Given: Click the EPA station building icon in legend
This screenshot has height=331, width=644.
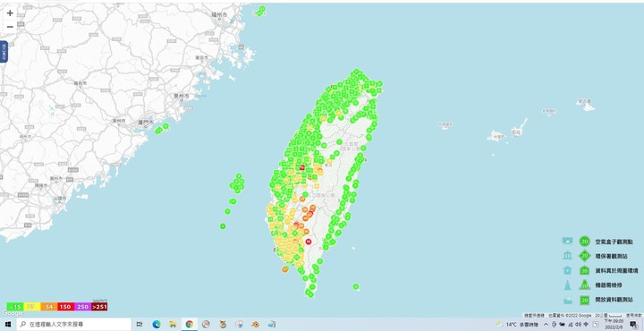Looking at the screenshot, I should pyautogui.click(x=568, y=256).
